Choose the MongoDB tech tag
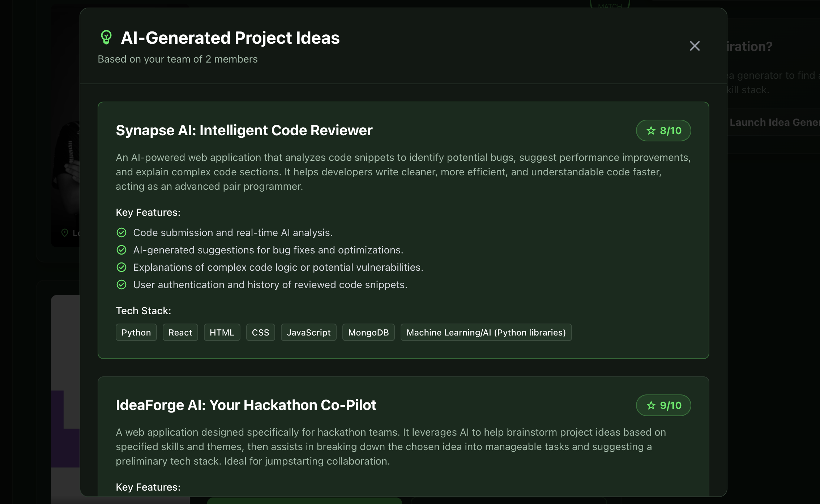Viewport: 820px width, 504px height. pos(368,332)
